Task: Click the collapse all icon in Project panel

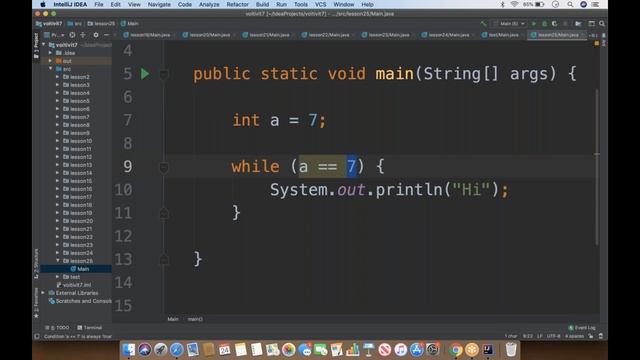Action: pos(83,35)
